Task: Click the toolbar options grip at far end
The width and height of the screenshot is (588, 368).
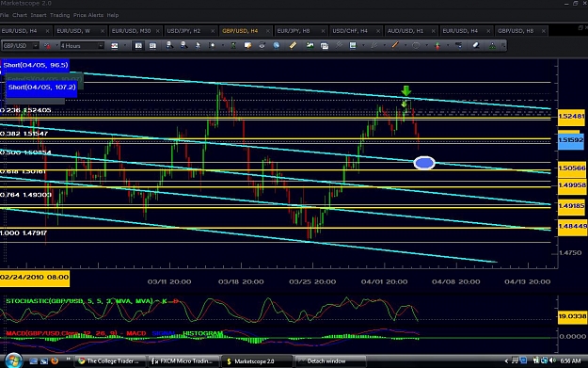Action: (x=503, y=45)
